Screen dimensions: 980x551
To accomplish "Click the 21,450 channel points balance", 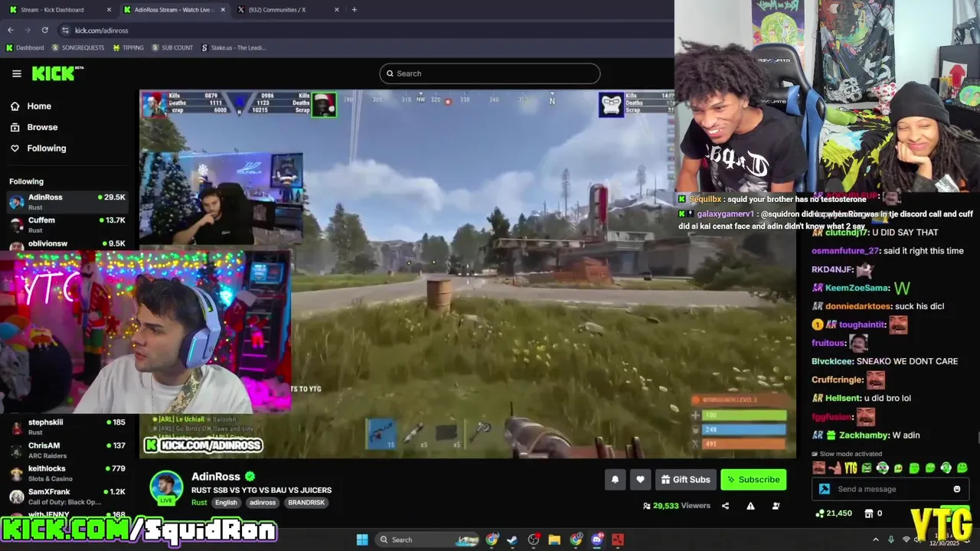I will tap(834, 514).
